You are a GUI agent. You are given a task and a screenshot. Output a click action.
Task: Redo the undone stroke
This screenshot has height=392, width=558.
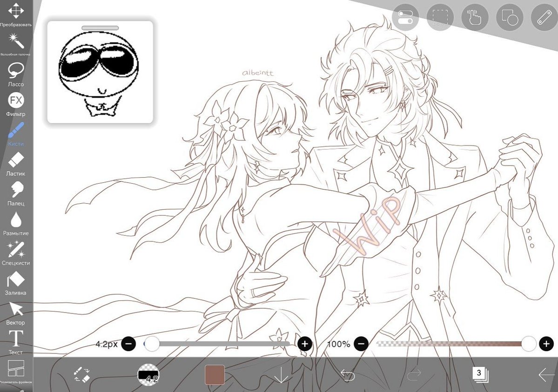[x=414, y=375]
